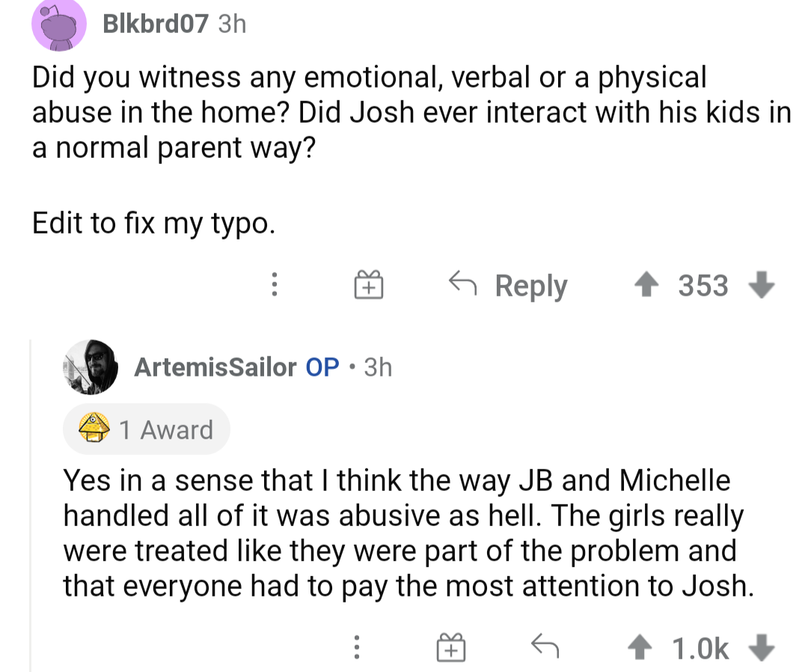The height and width of the screenshot is (672, 808).
Task: Downvote Blkbrd07's comment
Action: point(762,285)
